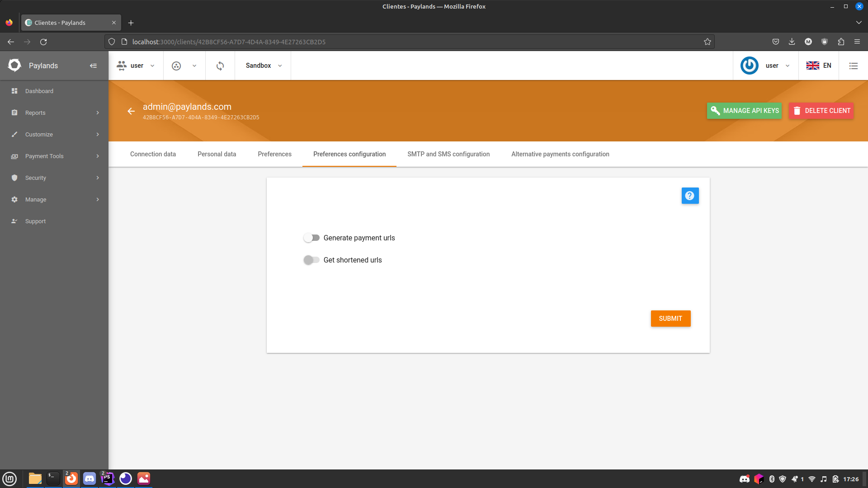Open a new browser tab
This screenshot has width=868, height=488.
tap(131, 23)
